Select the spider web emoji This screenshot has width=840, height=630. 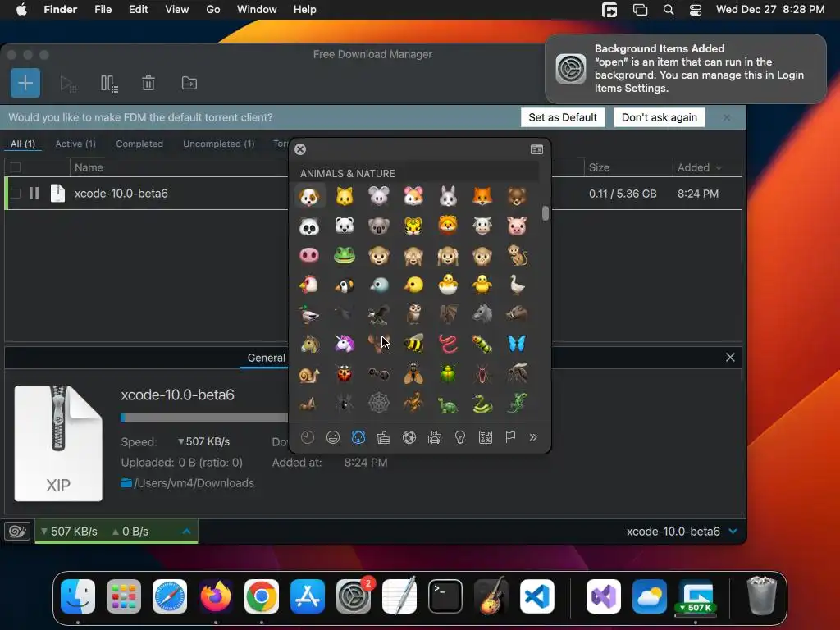379,403
